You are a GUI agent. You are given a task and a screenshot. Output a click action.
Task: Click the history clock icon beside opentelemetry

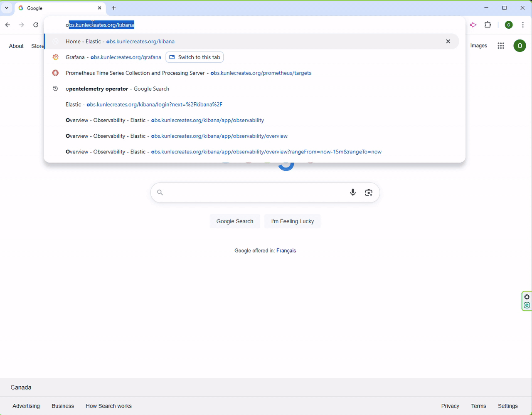[55, 89]
